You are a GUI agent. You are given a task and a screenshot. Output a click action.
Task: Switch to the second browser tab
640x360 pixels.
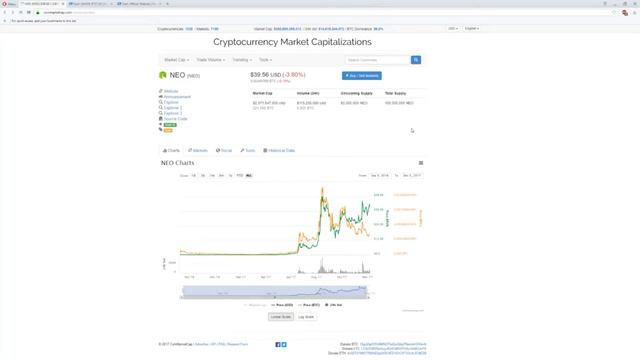coord(90,4)
